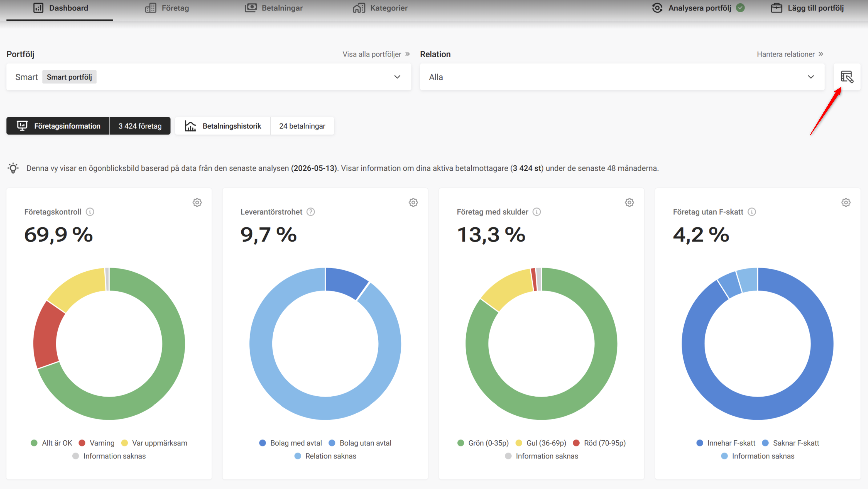Click Lägg till portfölj button
This screenshot has height=489, width=868.
pyautogui.click(x=807, y=8)
